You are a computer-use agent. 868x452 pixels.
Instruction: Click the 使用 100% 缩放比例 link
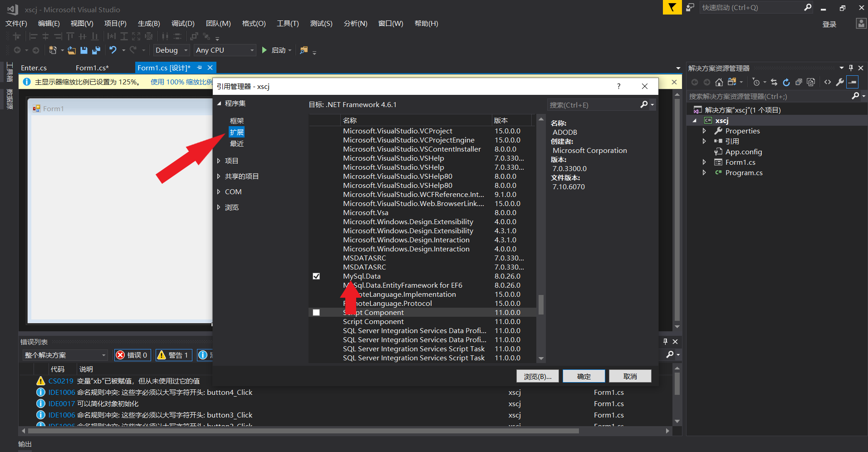(181, 82)
